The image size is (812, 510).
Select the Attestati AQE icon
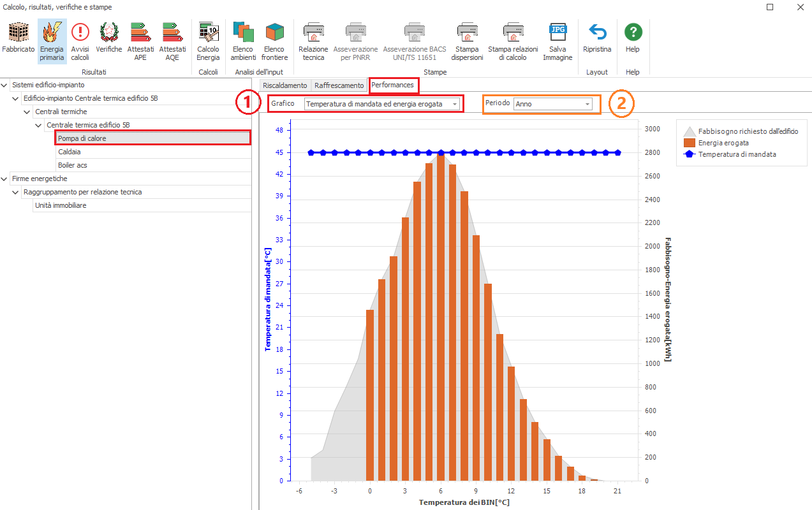click(172, 38)
